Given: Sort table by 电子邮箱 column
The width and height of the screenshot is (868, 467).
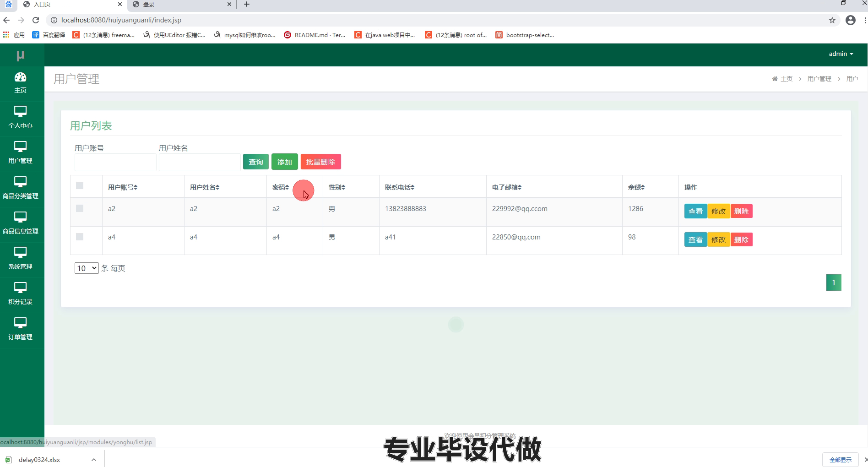Looking at the screenshot, I should (507, 187).
